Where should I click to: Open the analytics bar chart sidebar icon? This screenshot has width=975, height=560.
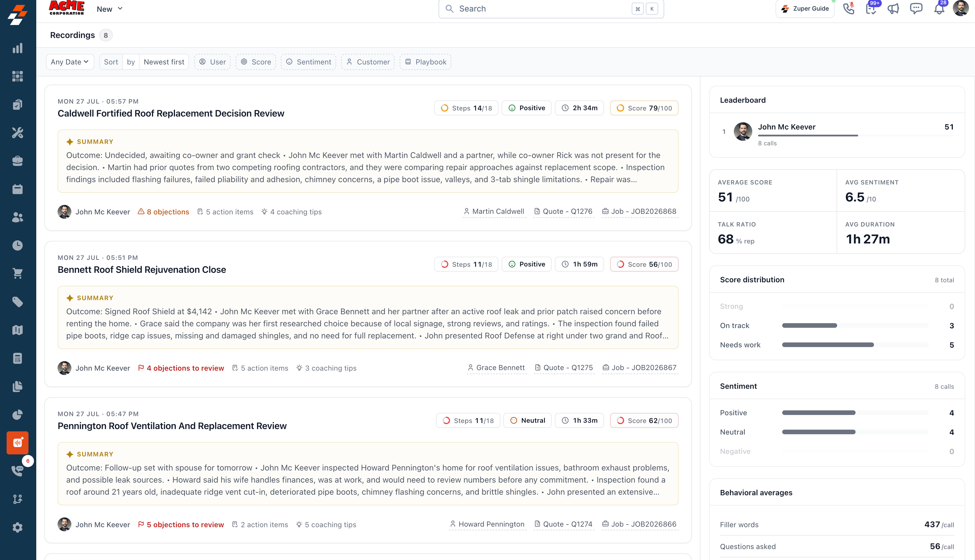coord(18,48)
